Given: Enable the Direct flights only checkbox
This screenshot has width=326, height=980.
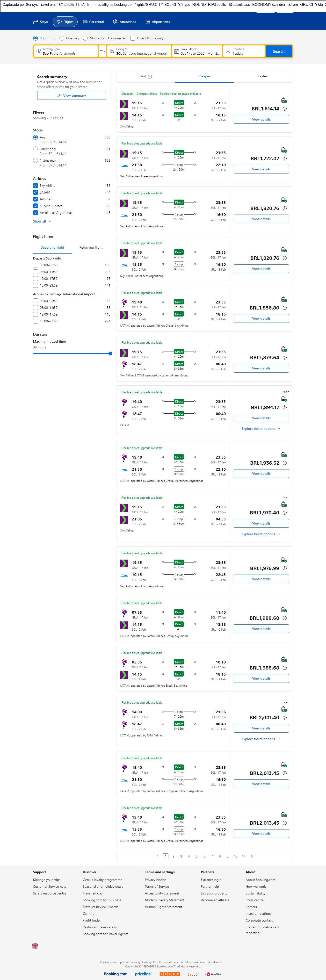Looking at the screenshot, I should coord(133,38).
